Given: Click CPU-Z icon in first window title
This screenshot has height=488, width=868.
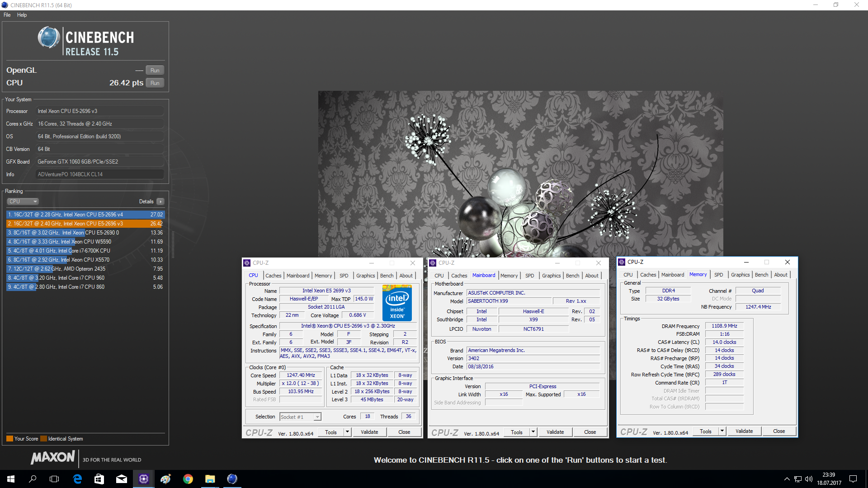Looking at the screenshot, I should coord(247,263).
